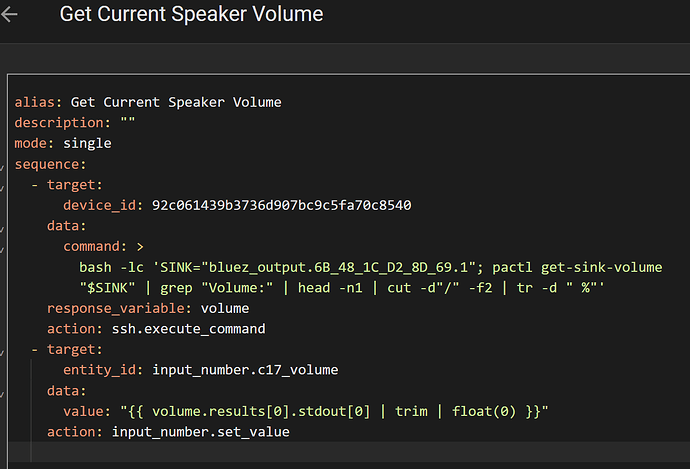Click the grep "Volume:" pipeline line
690x469 pixels.
point(341,288)
